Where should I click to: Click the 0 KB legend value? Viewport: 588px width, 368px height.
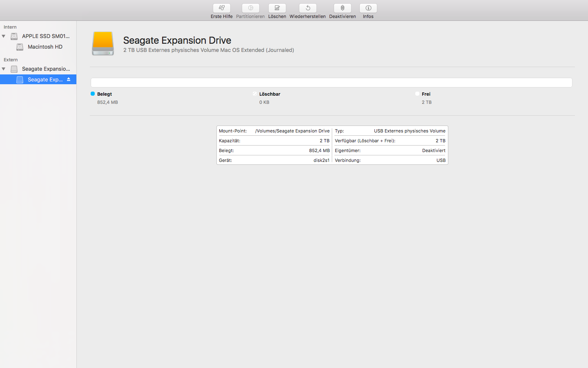click(x=264, y=102)
